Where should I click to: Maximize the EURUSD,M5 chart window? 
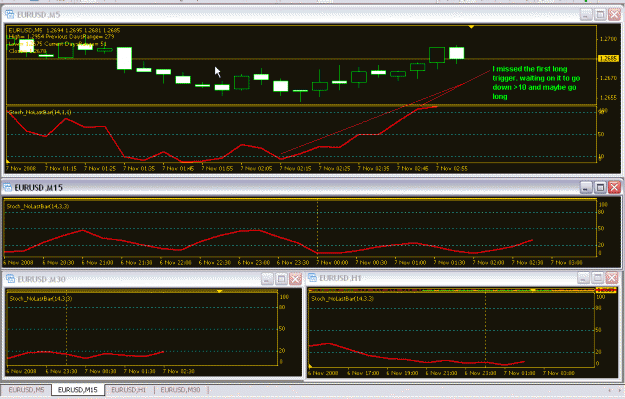(x=601, y=15)
